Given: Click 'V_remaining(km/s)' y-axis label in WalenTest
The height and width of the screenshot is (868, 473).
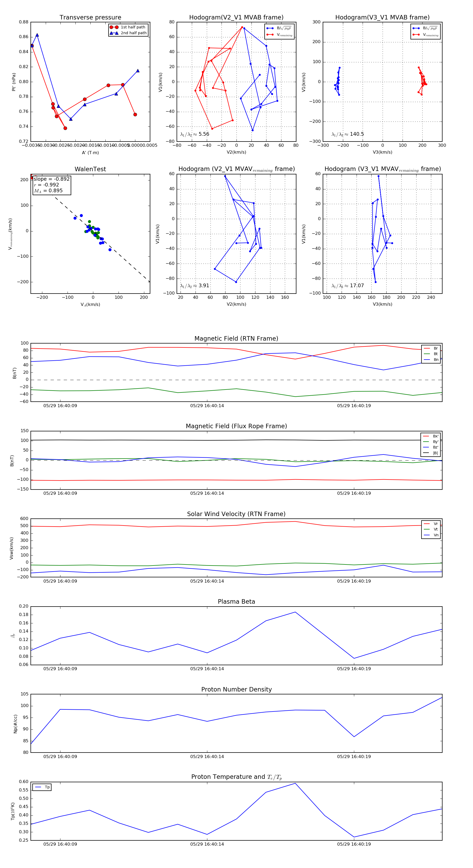Looking at the screenshot, I should pos(11,234).
